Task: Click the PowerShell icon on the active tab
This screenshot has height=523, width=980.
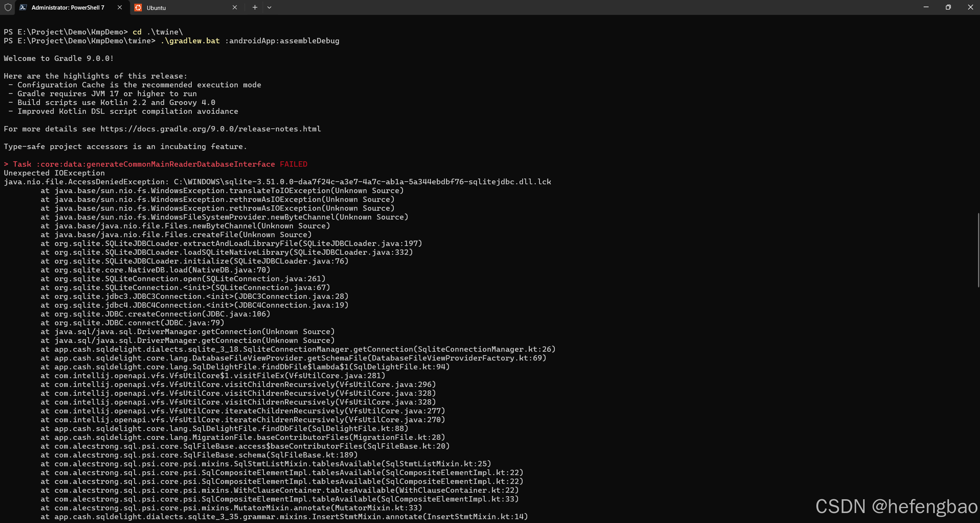Action: pos(24,7)
